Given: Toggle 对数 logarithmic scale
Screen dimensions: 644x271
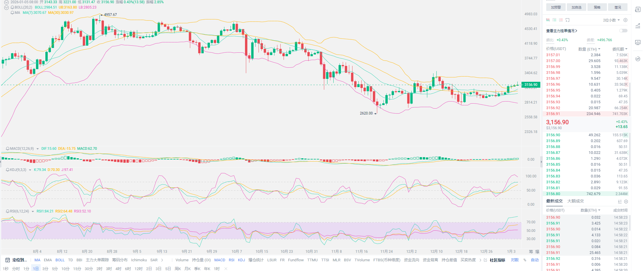Looking at the screenshot, I should pos(515,260).
